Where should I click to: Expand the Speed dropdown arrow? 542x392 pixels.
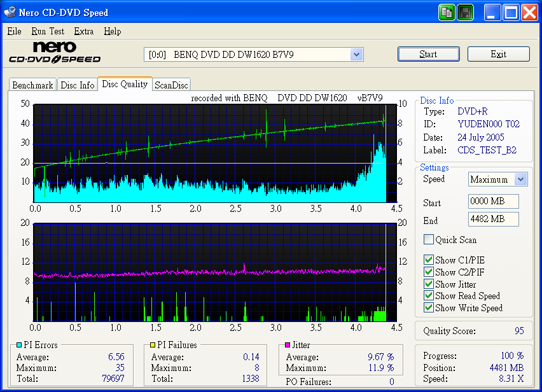point(520,179)
